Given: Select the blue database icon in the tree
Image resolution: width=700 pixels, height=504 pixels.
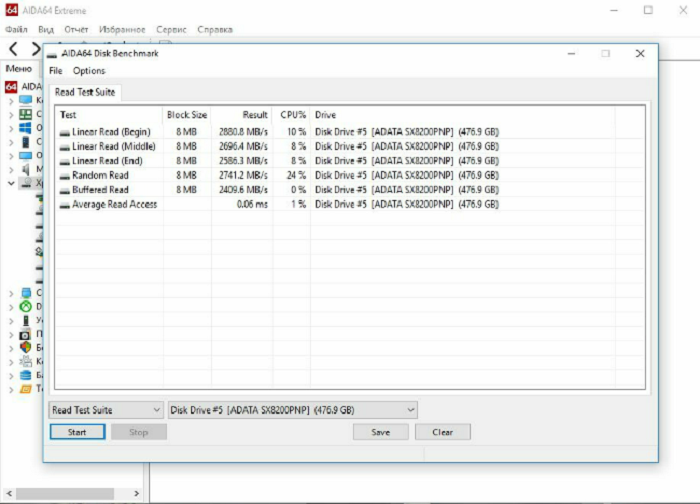Looking at the screenshot, I should [26, 375].
